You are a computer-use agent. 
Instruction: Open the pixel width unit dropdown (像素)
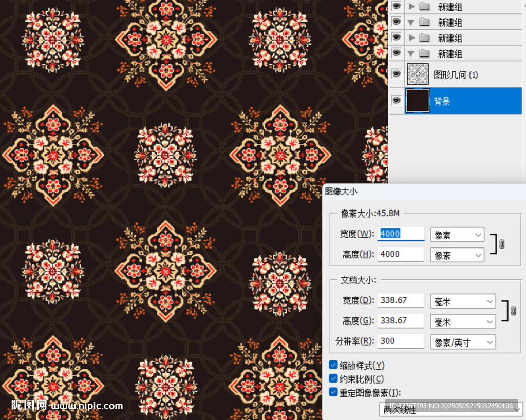[x=457, y=235]
